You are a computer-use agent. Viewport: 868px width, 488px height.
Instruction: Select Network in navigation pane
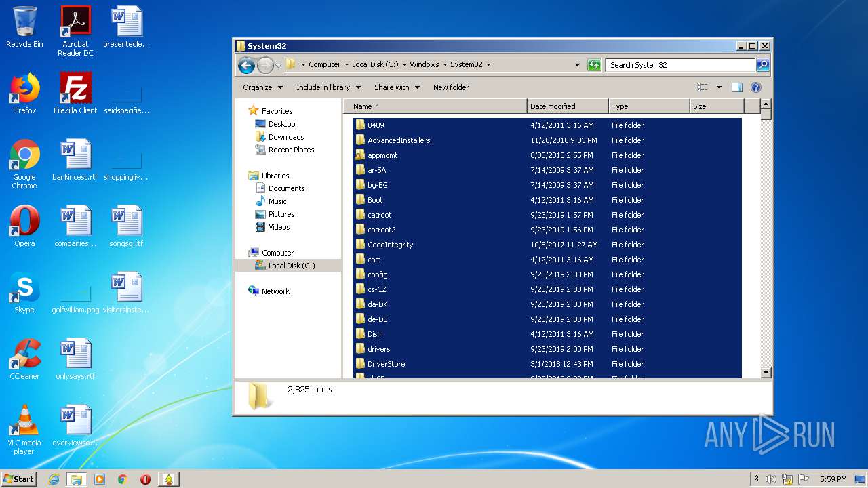pos(275,291)
